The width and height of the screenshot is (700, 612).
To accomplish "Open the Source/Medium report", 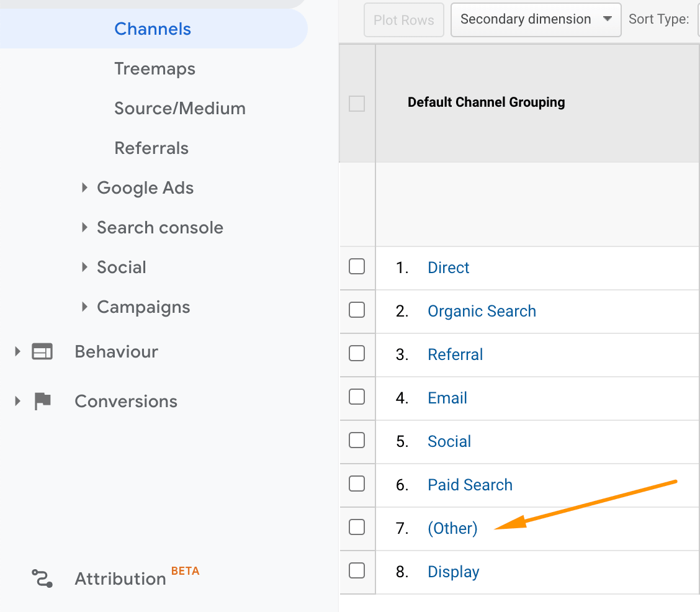I will 180,108.
